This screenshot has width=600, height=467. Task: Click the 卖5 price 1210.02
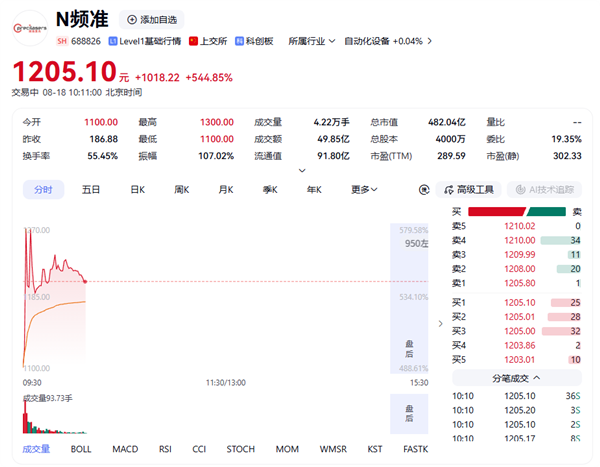[x=520, y=226]
